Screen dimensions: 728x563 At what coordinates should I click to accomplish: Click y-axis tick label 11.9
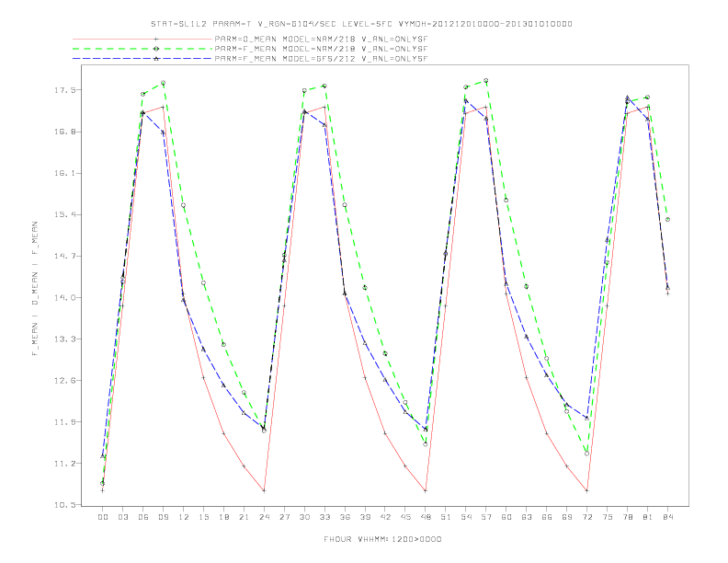tap(63, 422)
